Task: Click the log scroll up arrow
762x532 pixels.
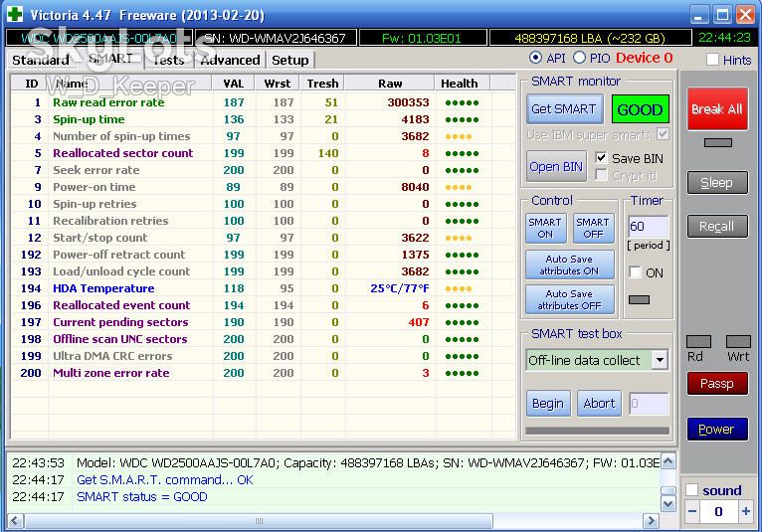Action: coord(668,461)
